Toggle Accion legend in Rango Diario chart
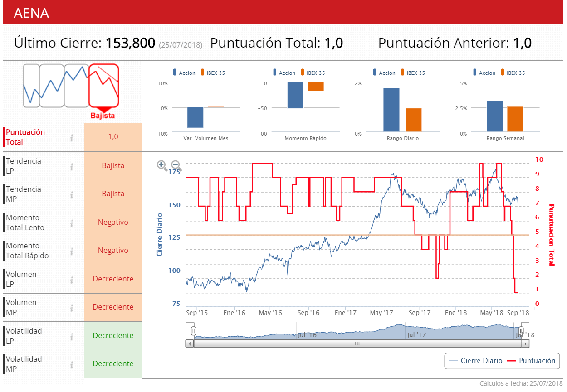567x392 pixels. pyautogui.click(x=384, y=73)
